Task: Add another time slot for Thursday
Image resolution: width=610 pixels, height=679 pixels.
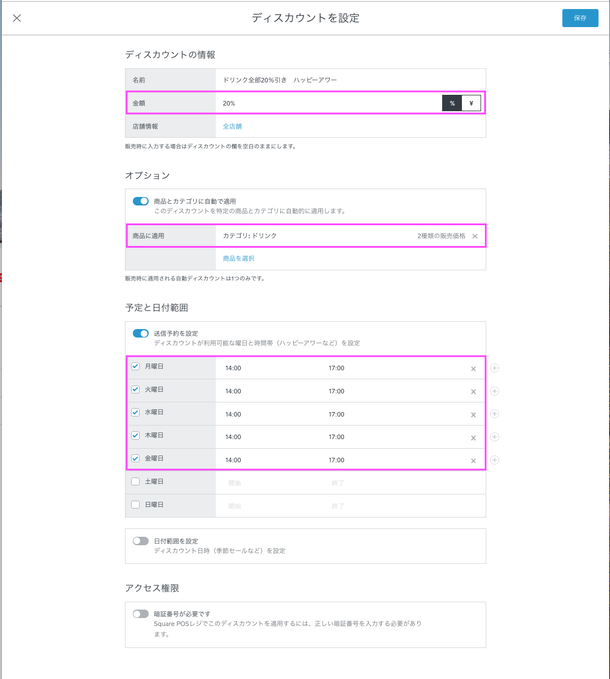Action: [x=494, y=437]
